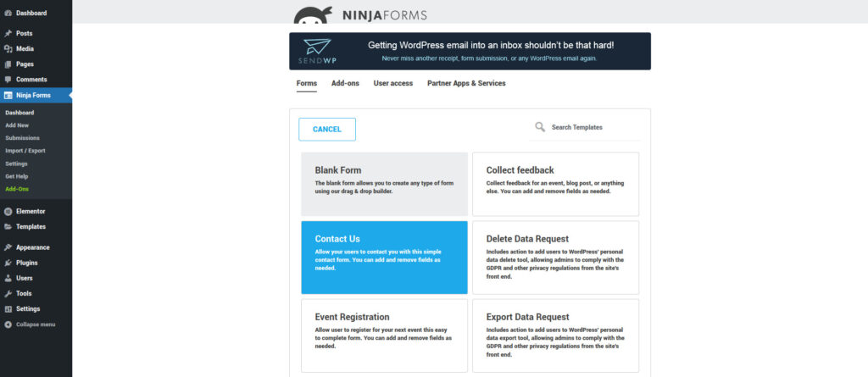This screenshot has height=377, width=868.
Task: Click the CANCEL button
Action: point(327,130)
